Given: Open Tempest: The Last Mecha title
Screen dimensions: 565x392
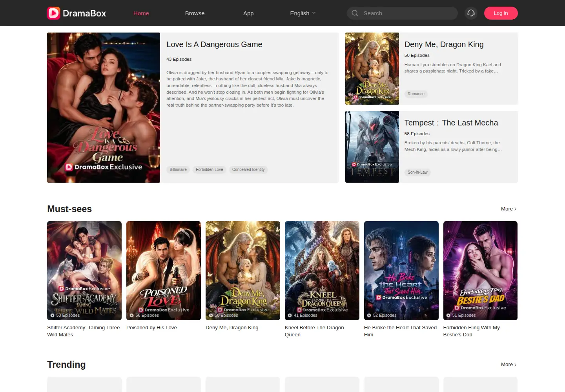Looking at the screenshot, I should (451, 123).
